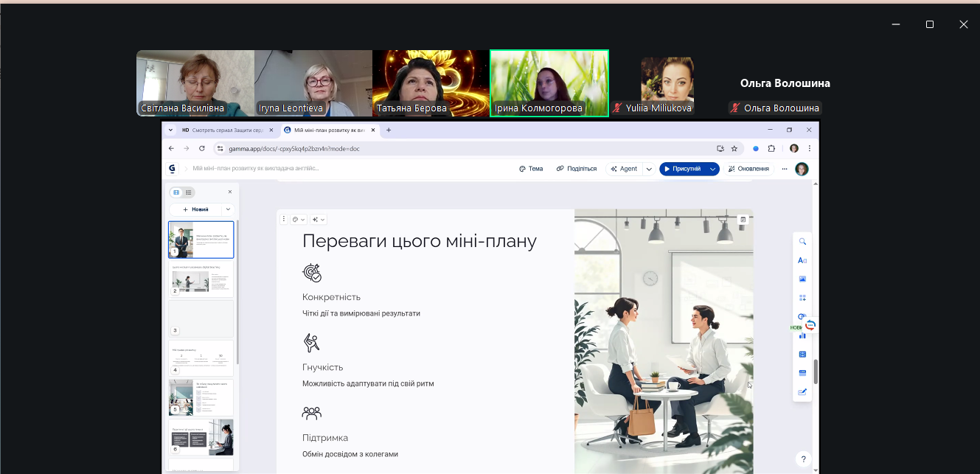The width and height of the screenshot is (980, 474).
Task: Expand the Новий card dropdown arrow
Action: [228, 209]
